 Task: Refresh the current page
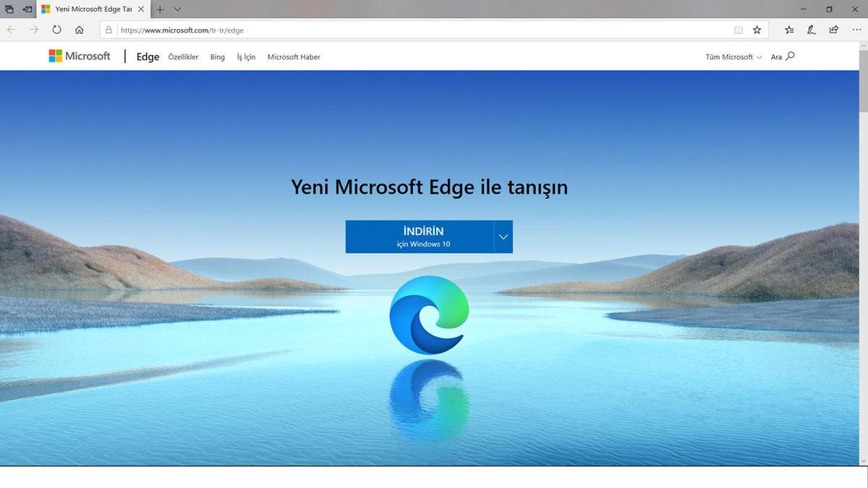tap(56, 30)
